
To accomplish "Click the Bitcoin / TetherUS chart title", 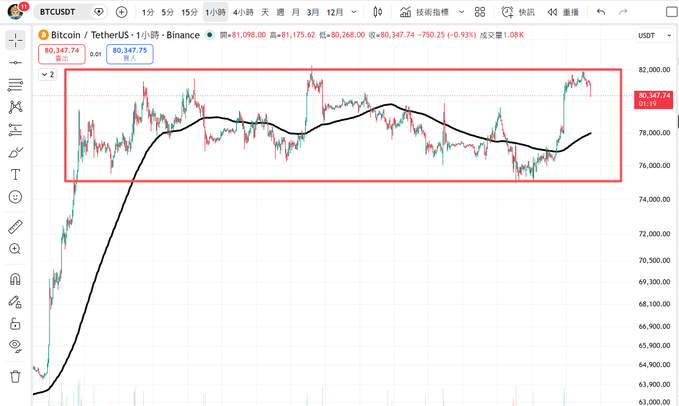I will 125,35.
